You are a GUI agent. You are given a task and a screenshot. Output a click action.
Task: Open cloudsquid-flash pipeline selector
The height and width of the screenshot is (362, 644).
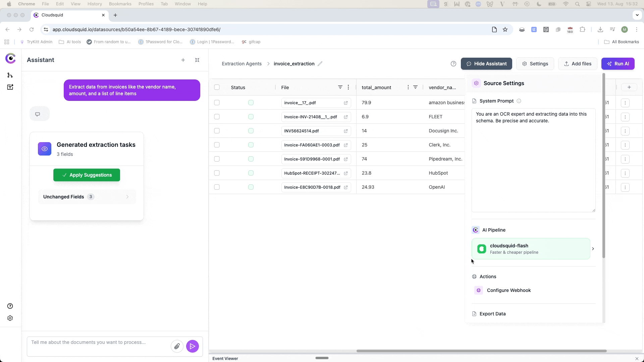531,249
